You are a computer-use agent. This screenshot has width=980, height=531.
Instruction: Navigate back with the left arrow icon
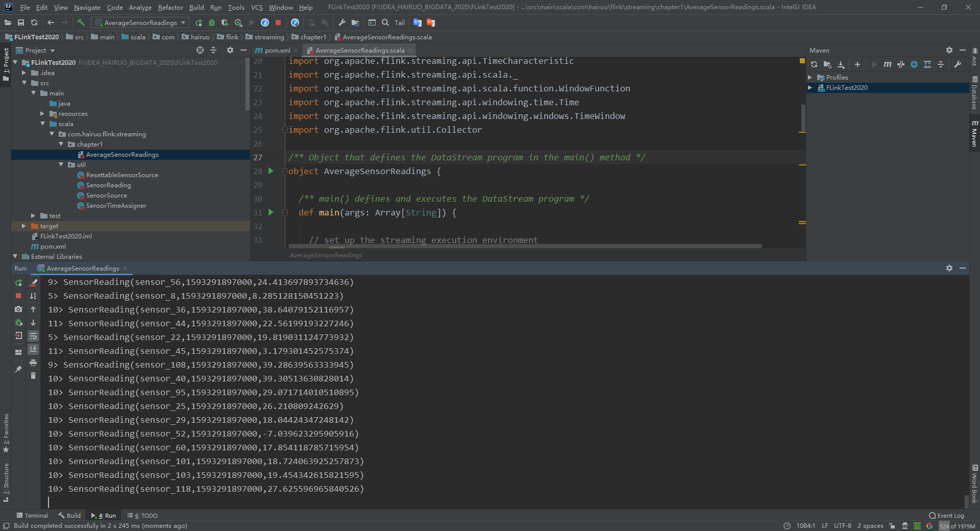pyautogui.click(x=51, y=22)
